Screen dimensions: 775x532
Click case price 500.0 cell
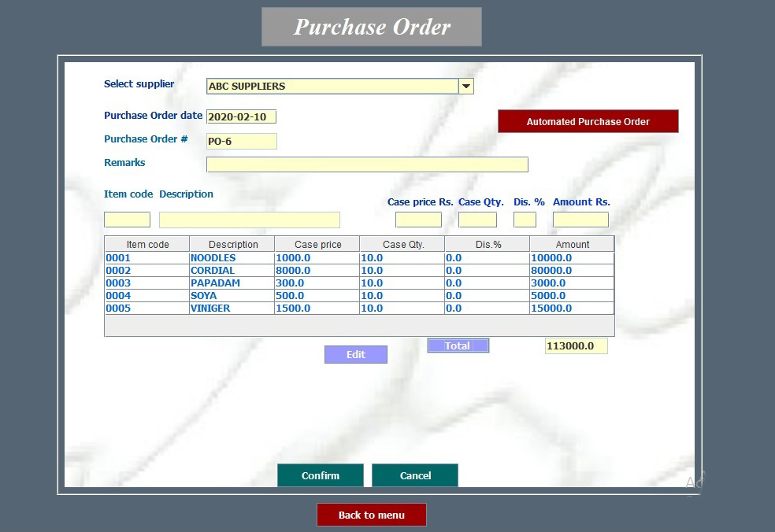[x=317, y=295]
